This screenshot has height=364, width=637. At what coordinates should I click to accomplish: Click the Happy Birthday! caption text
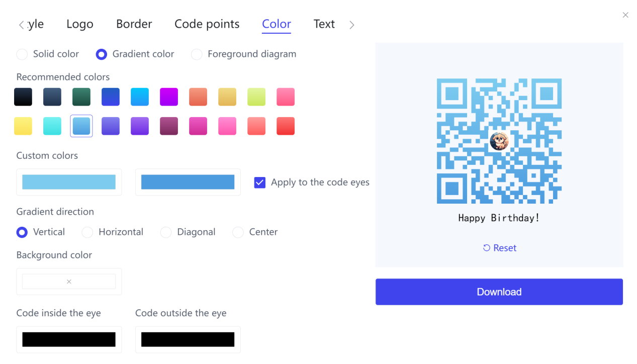[499, 218]
